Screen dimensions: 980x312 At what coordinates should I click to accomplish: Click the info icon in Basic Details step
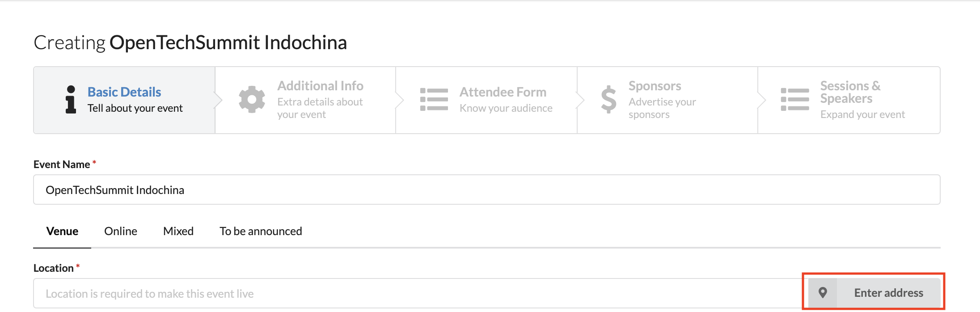(x=71, y=100)
